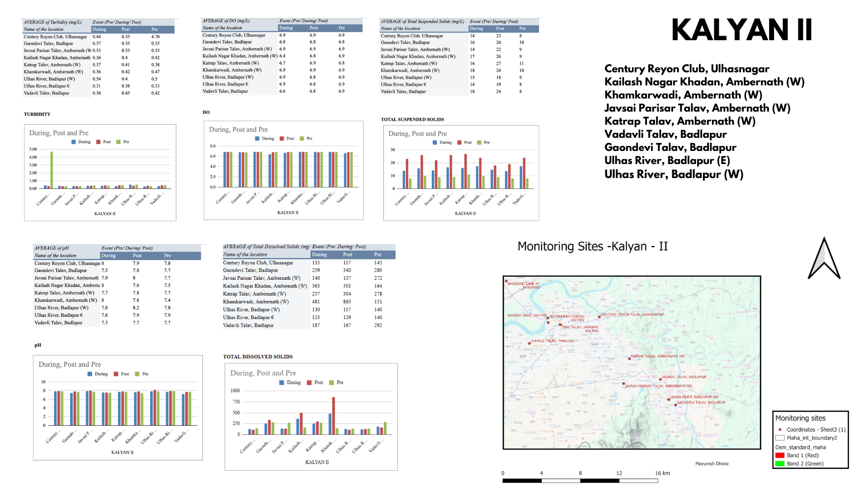Screen dimensions: 868x488
Task: Click the north arrow symbol beside the map
Action: (824, 258)
